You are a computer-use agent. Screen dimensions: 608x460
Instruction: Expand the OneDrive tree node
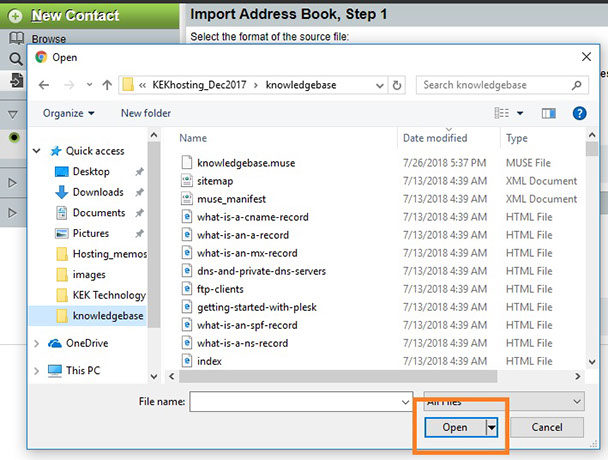click(x=38, y=343)
